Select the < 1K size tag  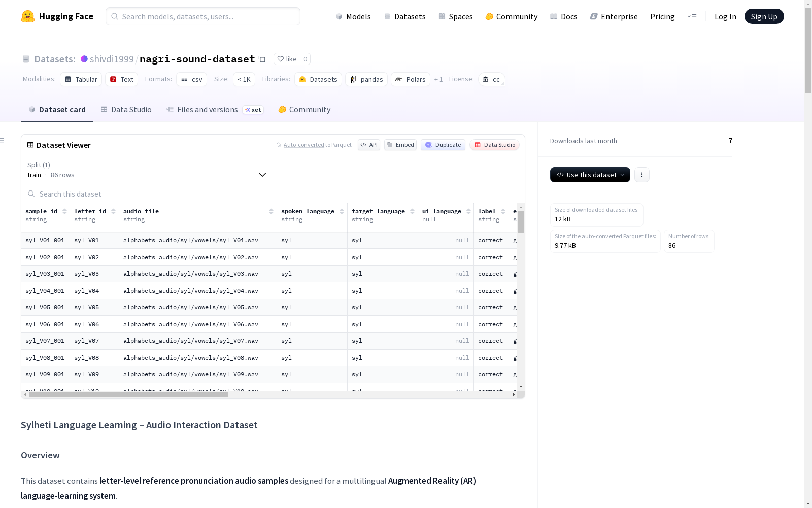(x=244, y=79)
